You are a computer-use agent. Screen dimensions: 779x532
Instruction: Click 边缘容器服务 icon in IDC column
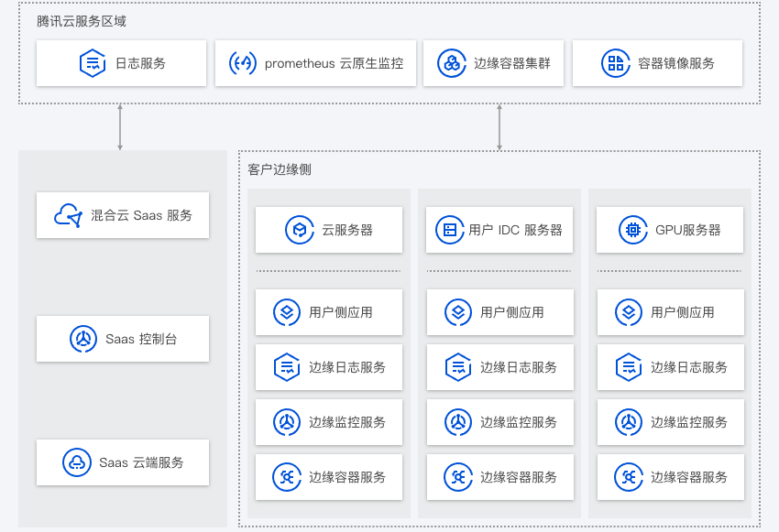[x=457, y=477]
